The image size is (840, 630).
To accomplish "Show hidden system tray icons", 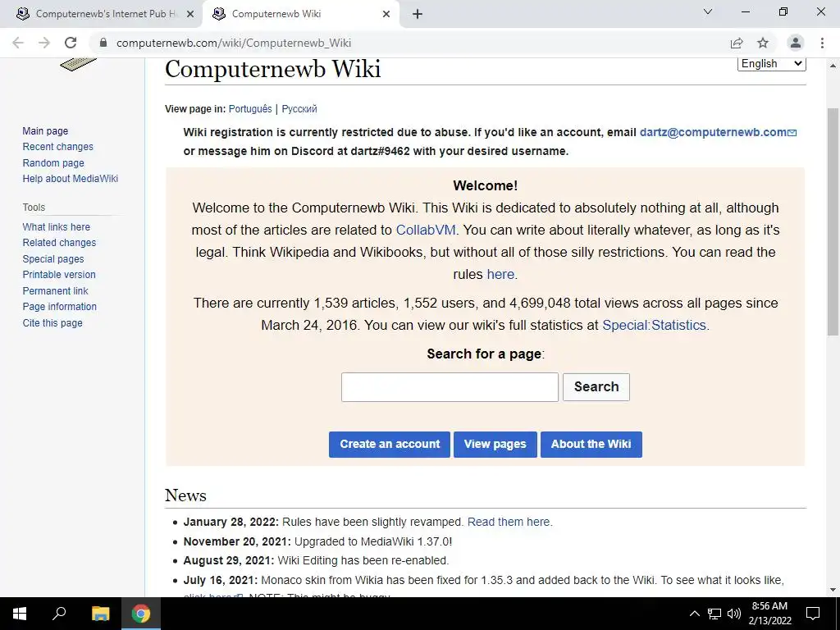I will (x=694, y=614).
